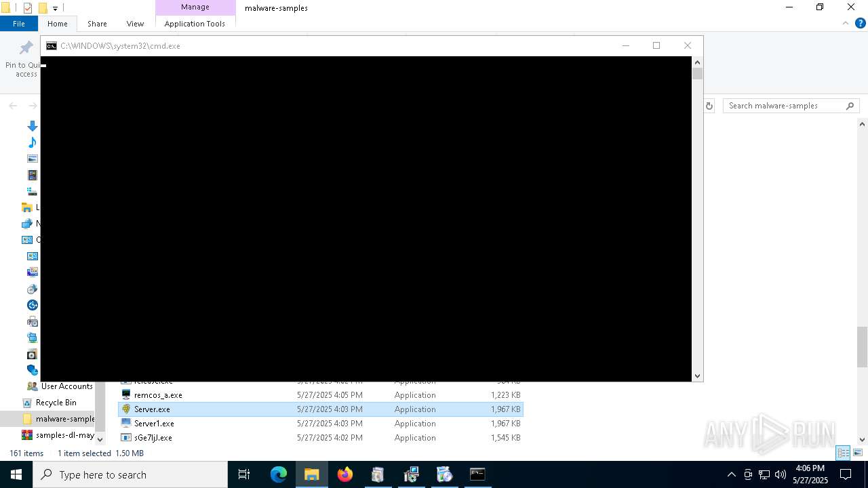
Task: Show hidden system tray icons chevron
Action: point(731,474)
